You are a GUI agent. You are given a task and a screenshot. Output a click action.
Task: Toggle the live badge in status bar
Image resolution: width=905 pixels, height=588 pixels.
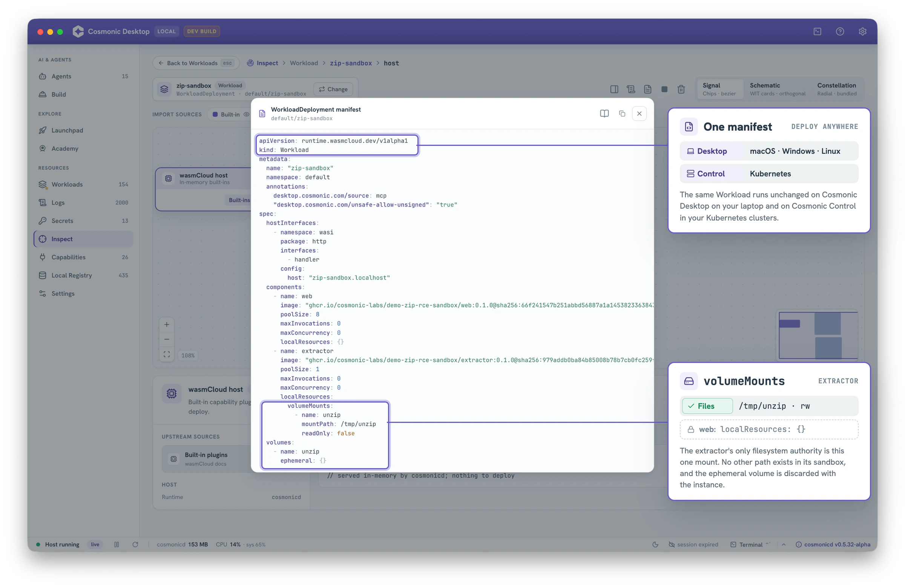point(95,544)
